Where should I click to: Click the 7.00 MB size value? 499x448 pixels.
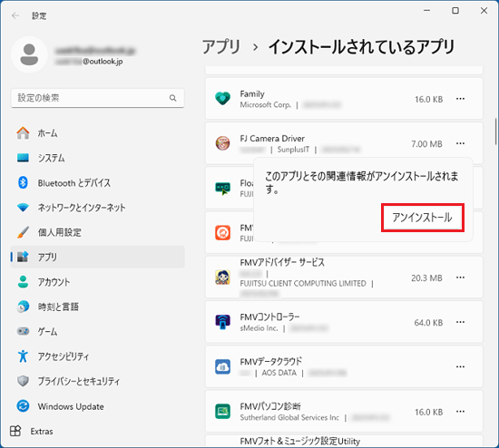(x=426, y=144)
